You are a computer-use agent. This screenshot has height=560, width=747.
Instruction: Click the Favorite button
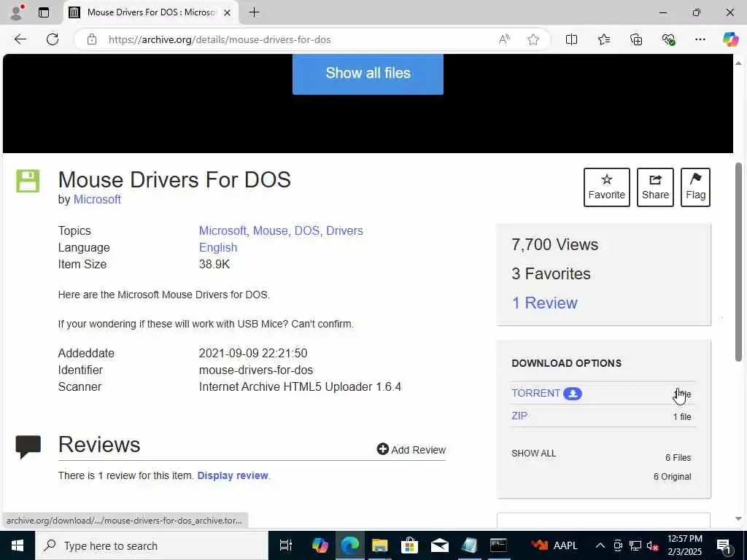coord(606,187)
